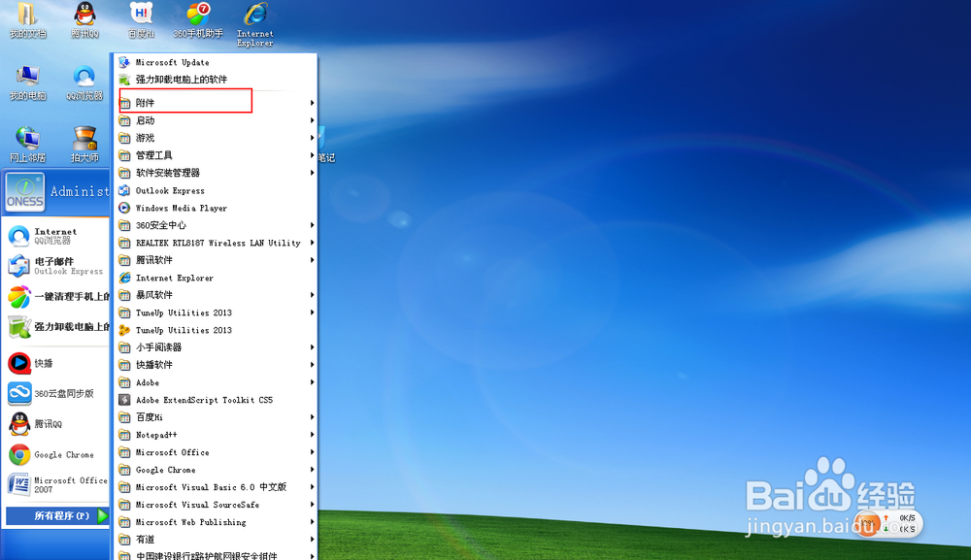Open the 拍大师 desktop icon
The image size is (971, 560).
pos(84,145)
